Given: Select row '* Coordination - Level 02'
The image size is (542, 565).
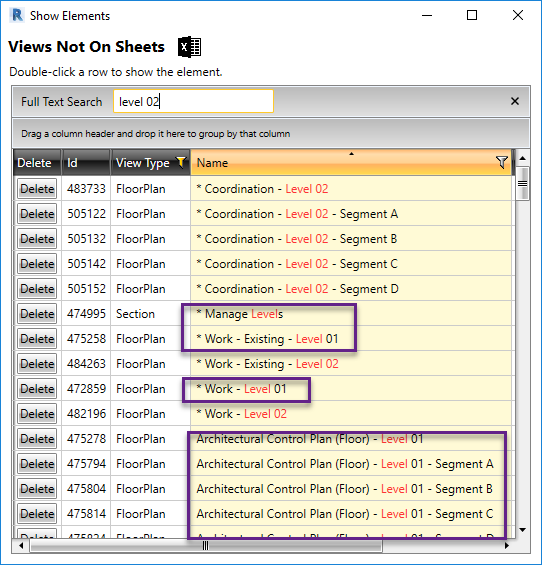Looking at the screenshot, I should tap(351, 189).
